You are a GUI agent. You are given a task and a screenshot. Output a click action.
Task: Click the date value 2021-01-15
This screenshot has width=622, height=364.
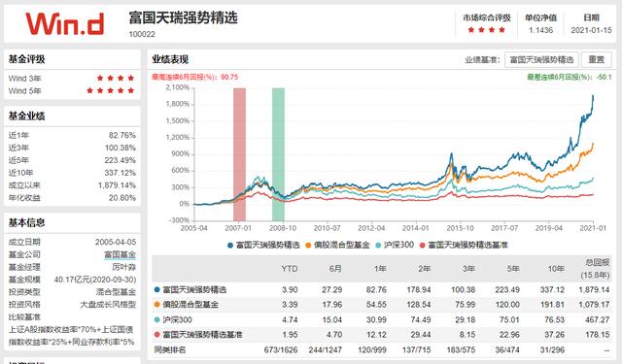tap(591, 30)
